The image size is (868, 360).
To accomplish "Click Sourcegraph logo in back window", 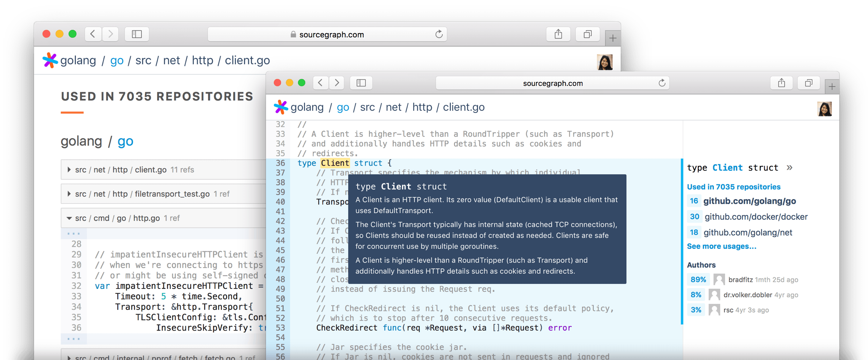I will pyautogui.click(x=50, y=60).
